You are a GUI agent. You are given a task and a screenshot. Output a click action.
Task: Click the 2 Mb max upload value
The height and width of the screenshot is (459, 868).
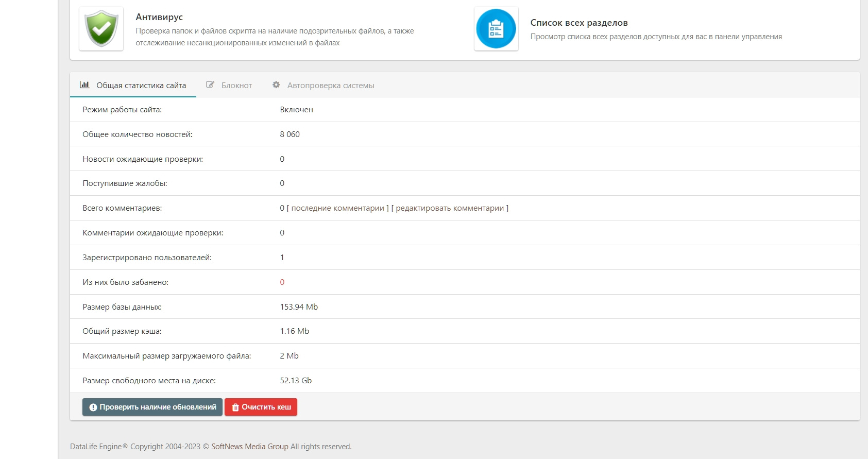290,356
